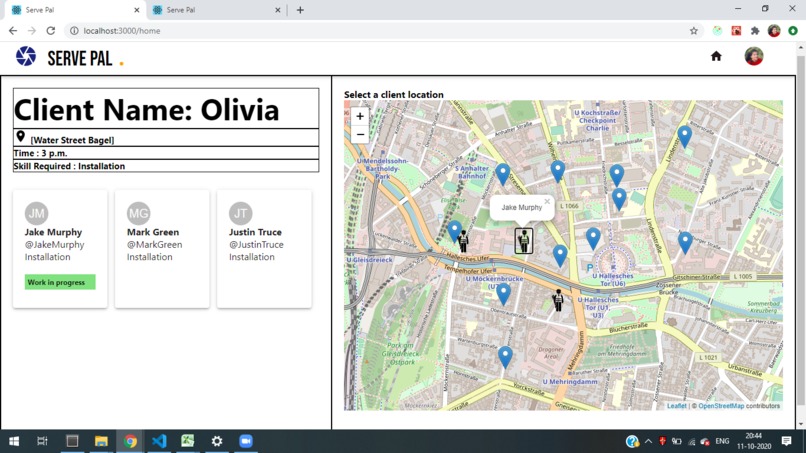Click the JM avatar circle
The width and height of the screenshot is (806, 453).
click(x=36, y=213)
